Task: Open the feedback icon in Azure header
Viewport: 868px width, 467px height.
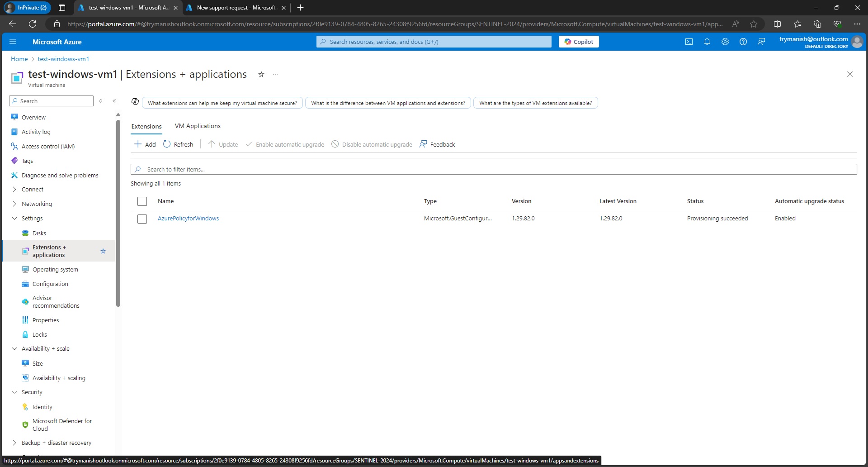Action: pos(761,42)
